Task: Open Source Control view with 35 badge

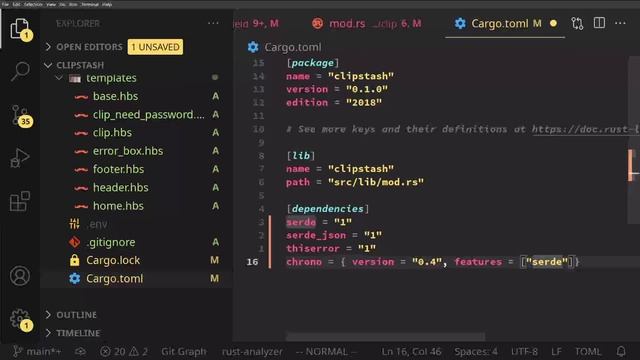Action: click(x=20, y=116)
